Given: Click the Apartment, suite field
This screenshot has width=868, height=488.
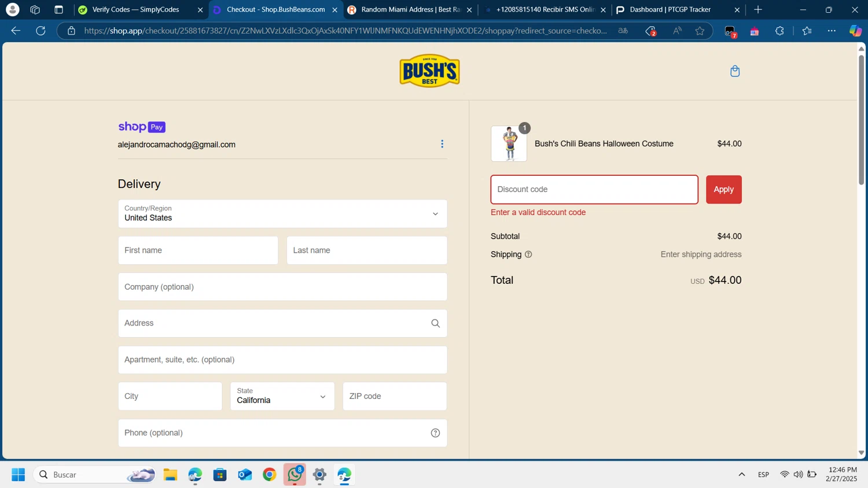Looking at the screenshot, I should tap(282, 360).
